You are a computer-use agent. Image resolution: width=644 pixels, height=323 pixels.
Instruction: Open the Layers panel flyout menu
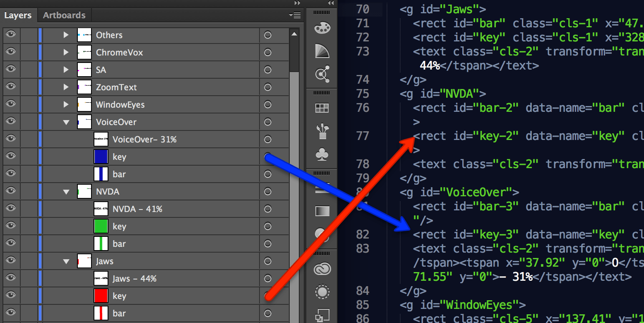tap(295, 16)
